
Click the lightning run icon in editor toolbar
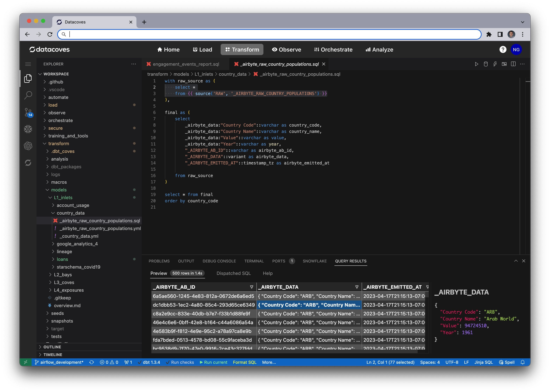[495, 64]
